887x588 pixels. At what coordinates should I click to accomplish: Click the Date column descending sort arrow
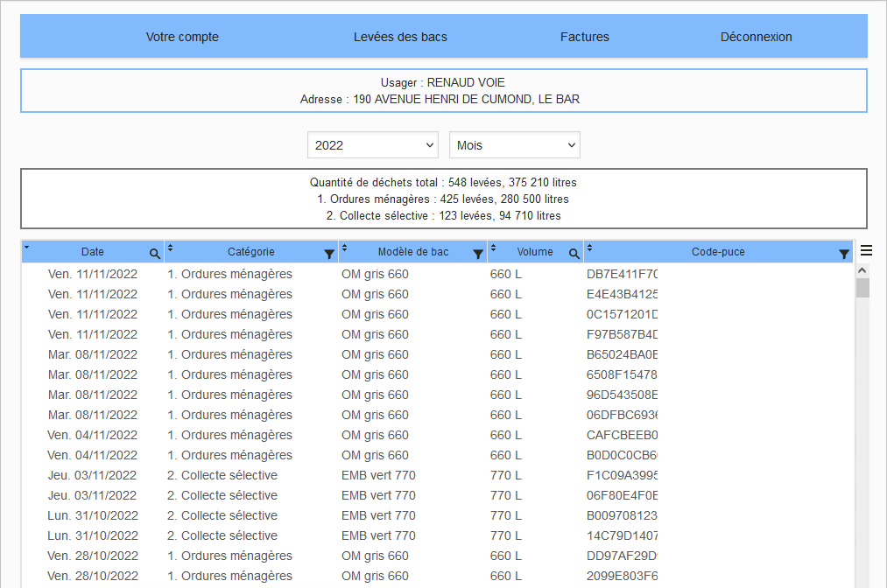pos(27,248)
